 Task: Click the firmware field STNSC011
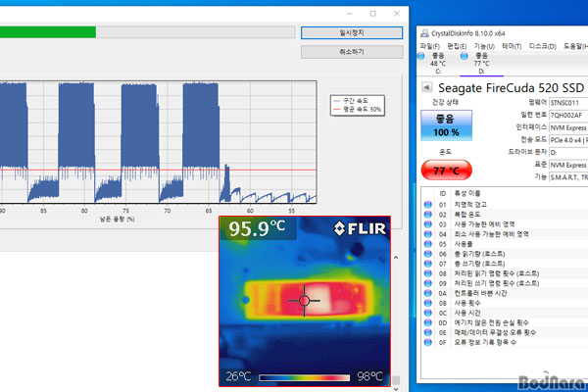tap(568, 102)
